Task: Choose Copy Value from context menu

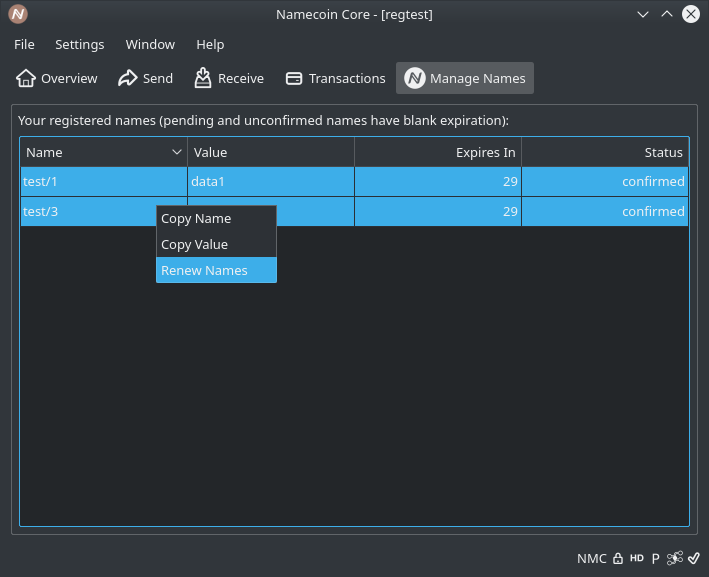Action: [216, 244]
